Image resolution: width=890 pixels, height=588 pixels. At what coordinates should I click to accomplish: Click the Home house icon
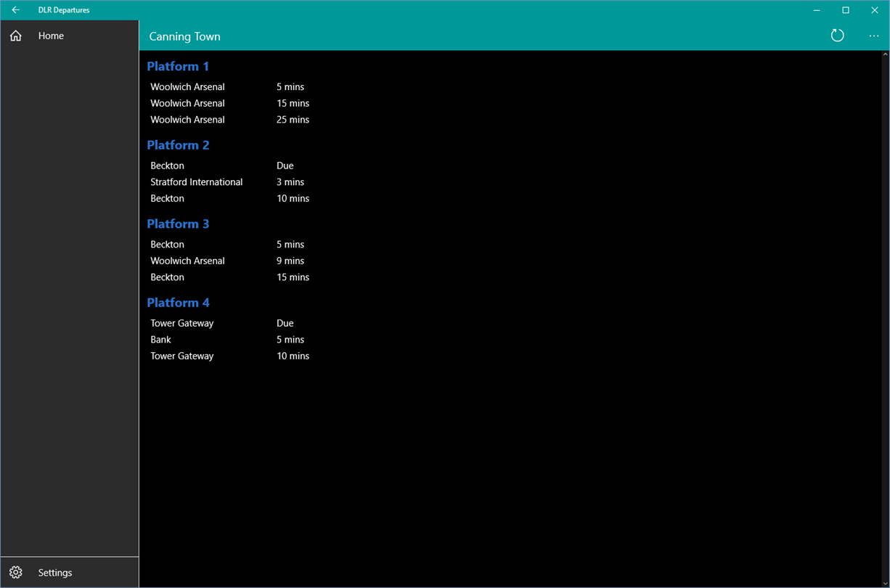(16, 36)
